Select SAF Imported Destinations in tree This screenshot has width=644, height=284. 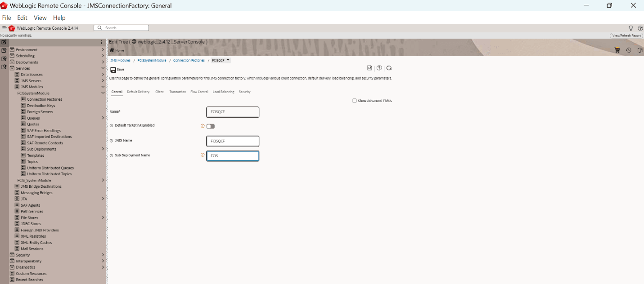[x=49, y=137]
